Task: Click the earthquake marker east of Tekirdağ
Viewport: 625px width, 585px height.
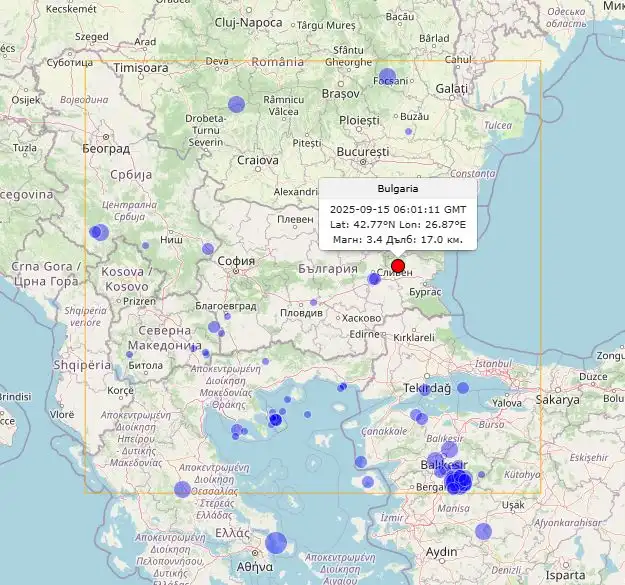Action: point(463,387)
